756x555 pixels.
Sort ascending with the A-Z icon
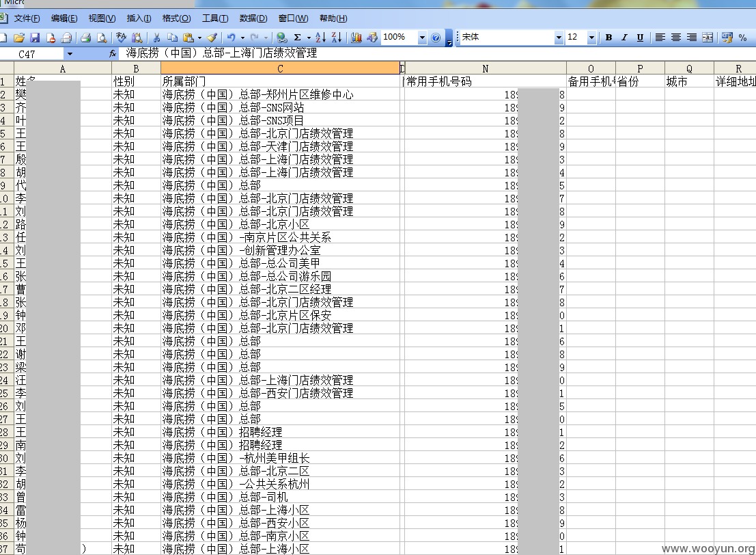[320, 37]
